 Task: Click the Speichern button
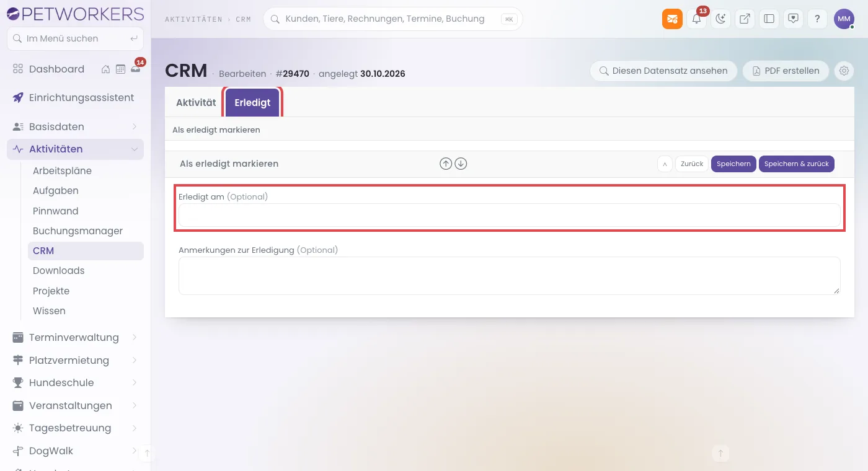(733, 164)
